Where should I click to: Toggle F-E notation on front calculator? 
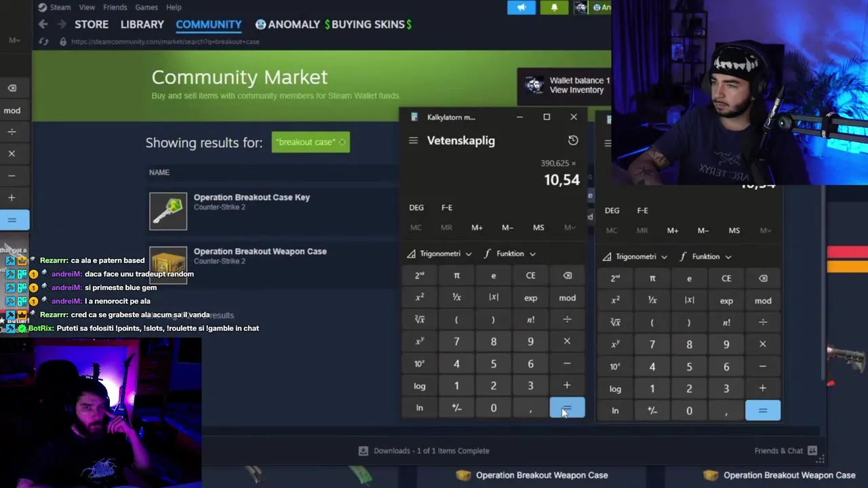[447, 207]
